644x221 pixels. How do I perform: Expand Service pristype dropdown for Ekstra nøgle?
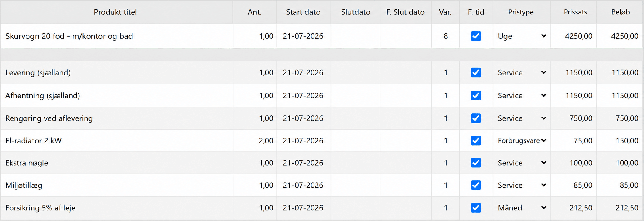[522, 163]
